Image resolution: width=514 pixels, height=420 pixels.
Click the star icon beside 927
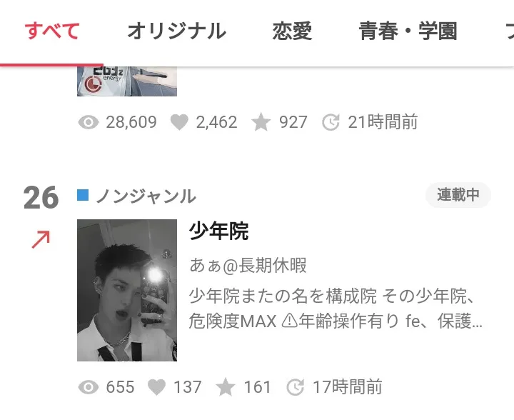[x=261, y=122]
